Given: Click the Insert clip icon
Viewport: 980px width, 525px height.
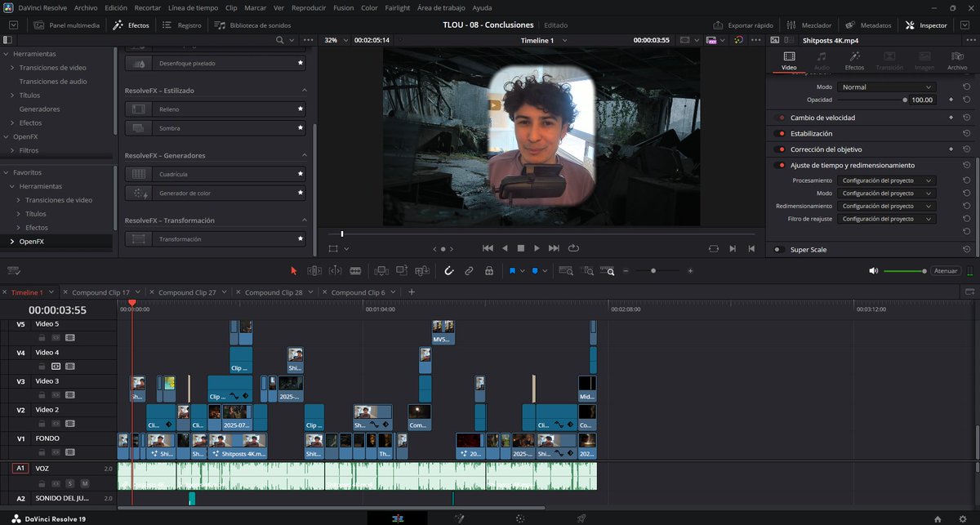Looking at the screenshot, I should [381, 270].
